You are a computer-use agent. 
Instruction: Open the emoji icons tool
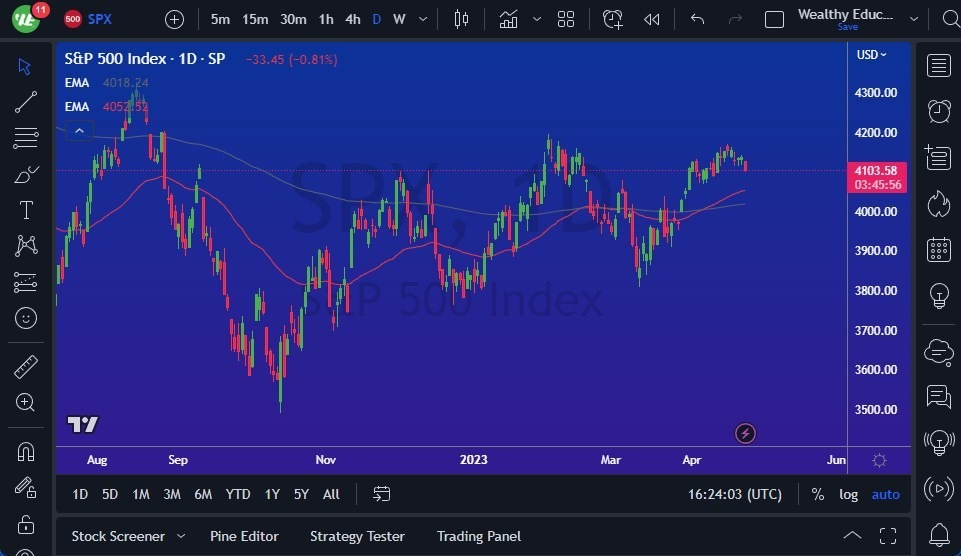[x=26, y=318]
